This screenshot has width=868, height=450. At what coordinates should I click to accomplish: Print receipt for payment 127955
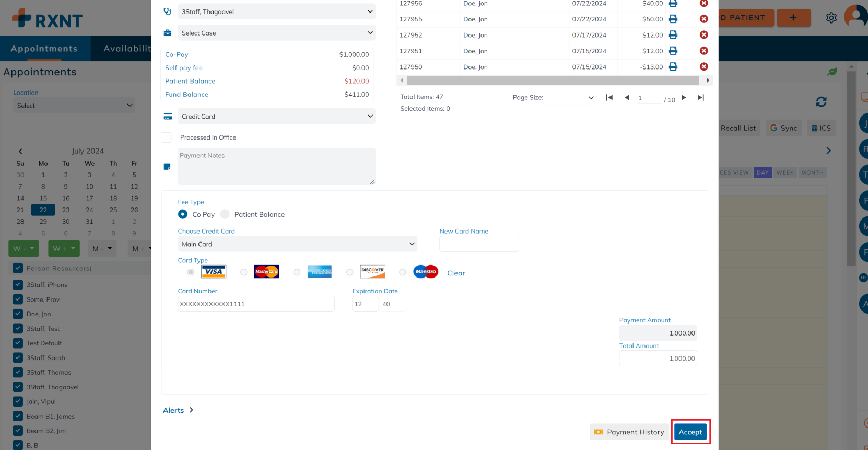click(x=673, y=19)
